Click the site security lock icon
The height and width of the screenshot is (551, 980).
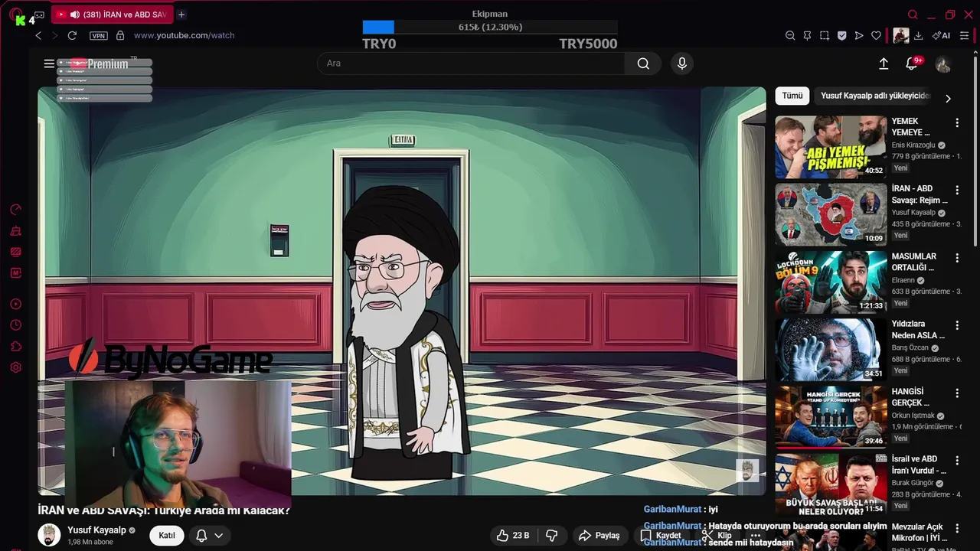pos(120,35)
